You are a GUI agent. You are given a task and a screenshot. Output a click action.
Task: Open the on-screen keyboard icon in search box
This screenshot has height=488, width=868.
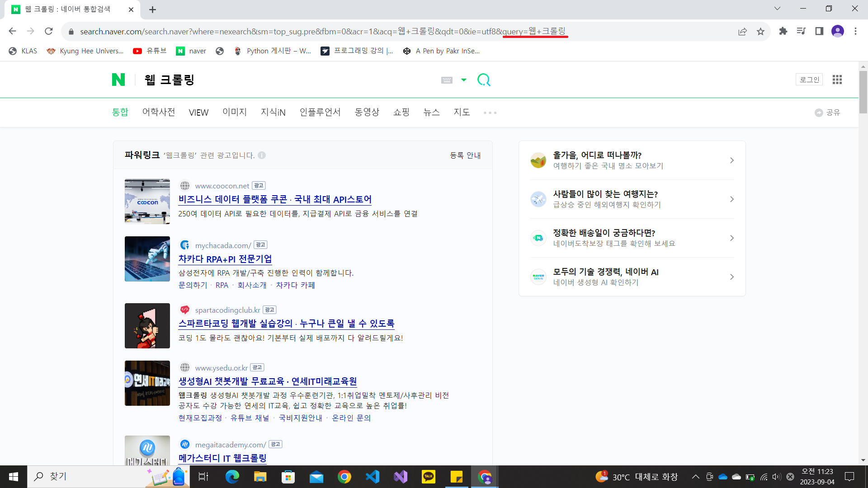pyautogui.click(x=447, y=80)
